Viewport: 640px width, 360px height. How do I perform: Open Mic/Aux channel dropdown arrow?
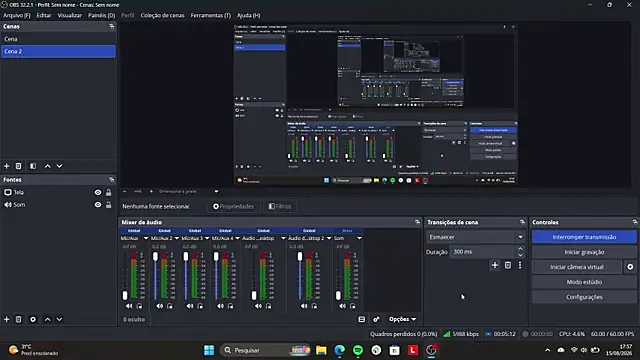[146, 238]
